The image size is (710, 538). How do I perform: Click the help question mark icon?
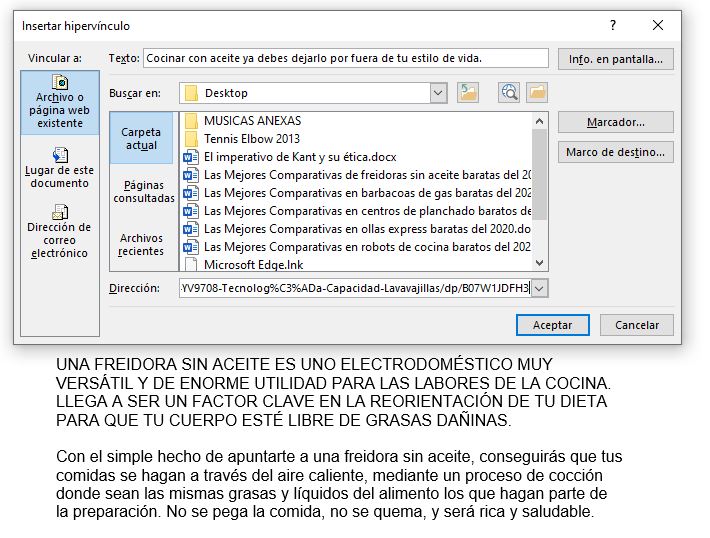(x=613, y=26)
